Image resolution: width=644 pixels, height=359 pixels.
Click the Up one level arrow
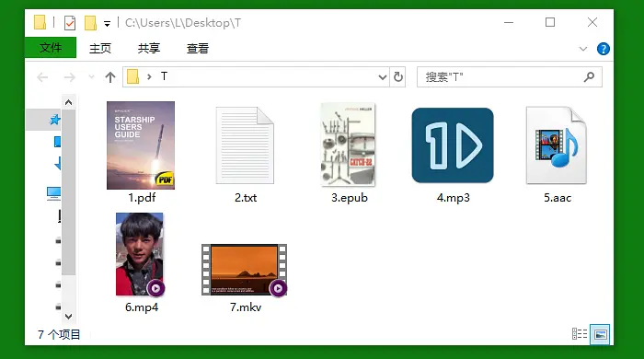pos(110,77)
